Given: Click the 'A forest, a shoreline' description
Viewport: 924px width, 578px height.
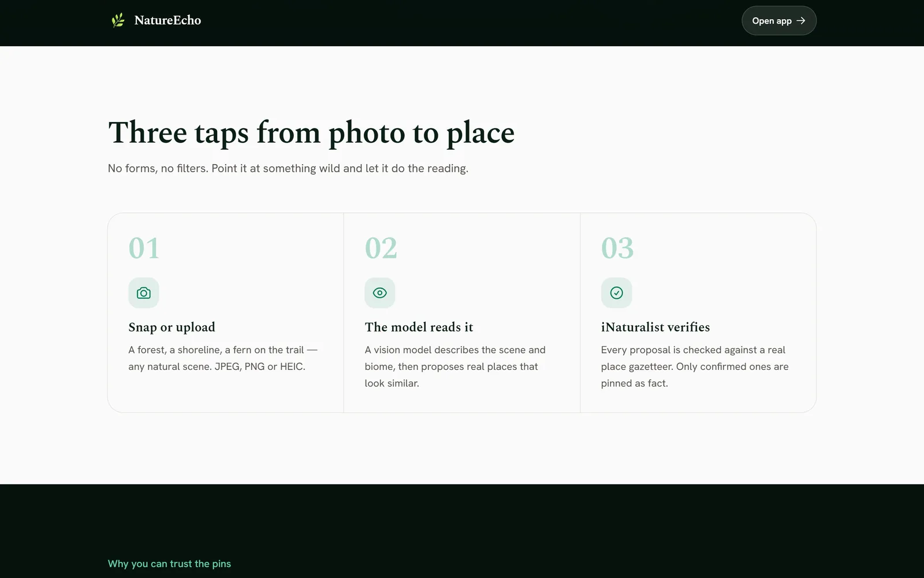Looking at the screenshot, I should (223, 358).
